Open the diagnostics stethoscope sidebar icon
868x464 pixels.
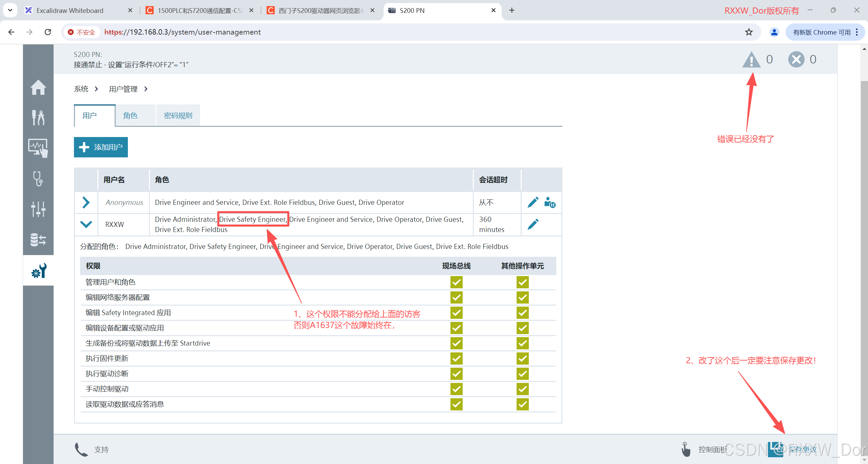[x=38, y=178]
